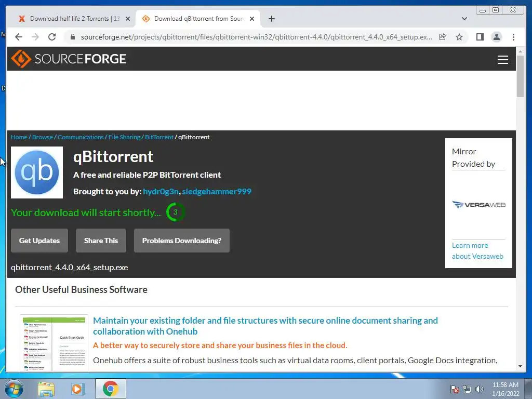
Task: Click File Sharing breadcrumb link
Action: pos(124,137)
